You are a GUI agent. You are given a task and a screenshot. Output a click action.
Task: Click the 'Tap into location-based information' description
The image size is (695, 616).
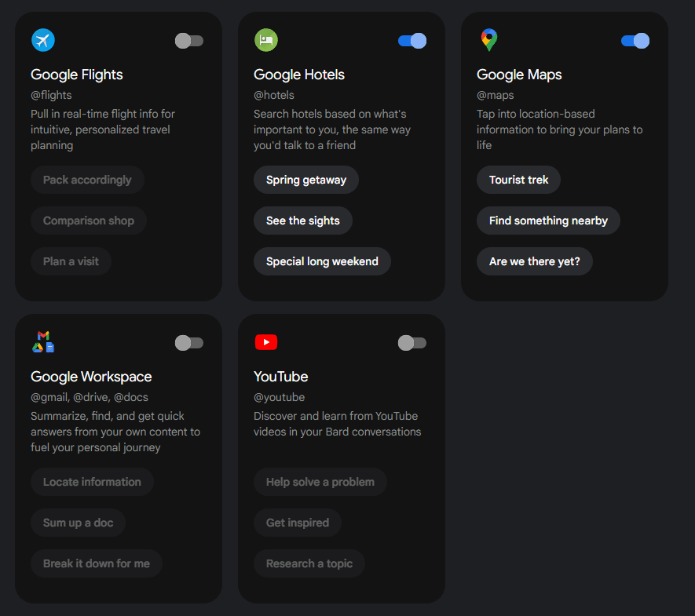559,129
